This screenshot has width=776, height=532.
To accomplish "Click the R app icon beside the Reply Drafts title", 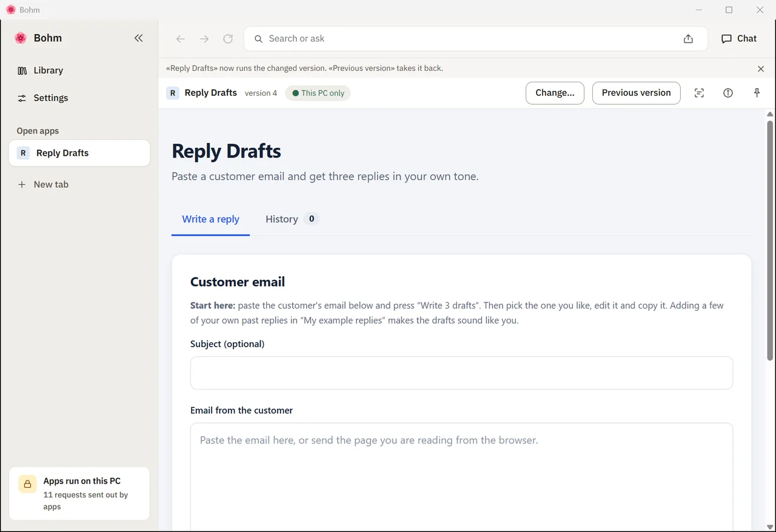I will (173, 93).
